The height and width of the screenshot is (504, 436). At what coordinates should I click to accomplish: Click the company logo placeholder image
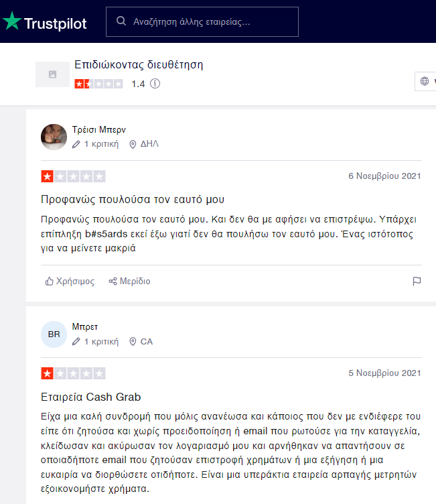point(52,74)
